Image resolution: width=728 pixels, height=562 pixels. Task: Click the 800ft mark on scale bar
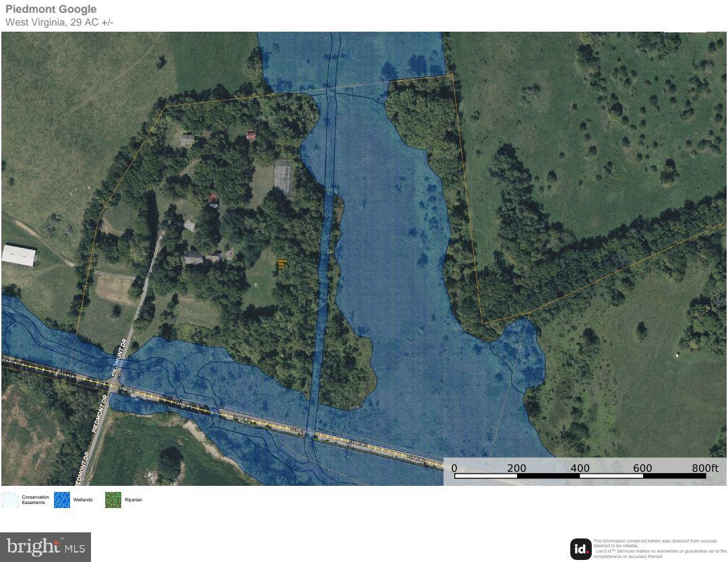coord(704,468)
